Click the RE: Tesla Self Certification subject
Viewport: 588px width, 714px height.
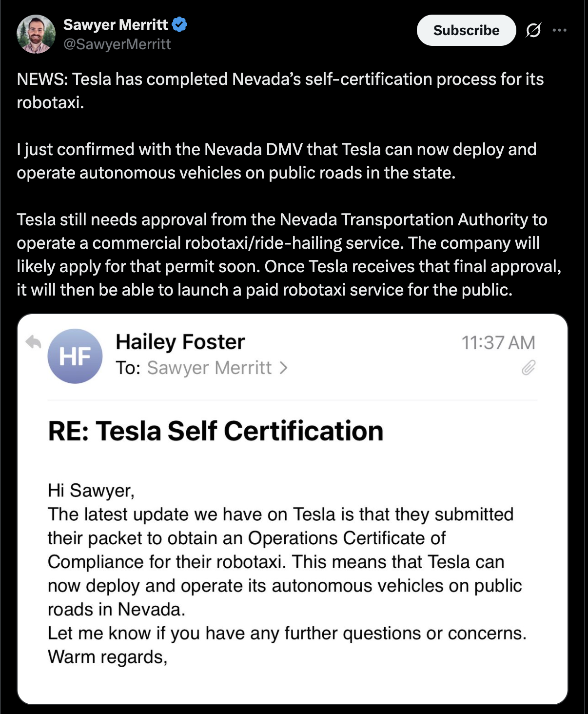click(x=216, y=431)
